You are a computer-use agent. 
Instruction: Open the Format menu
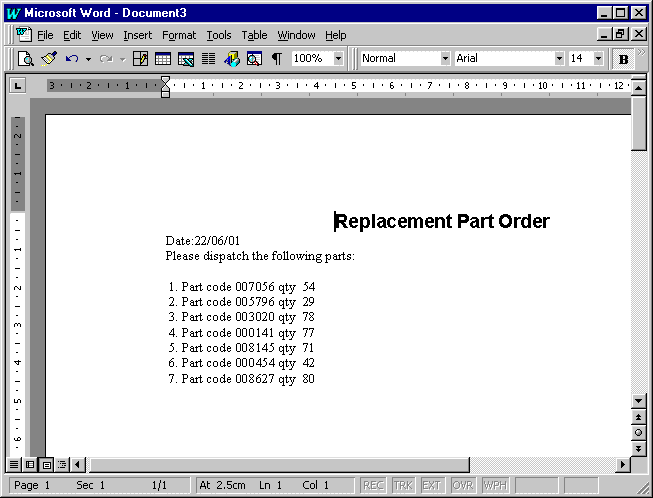pos(179,35)
